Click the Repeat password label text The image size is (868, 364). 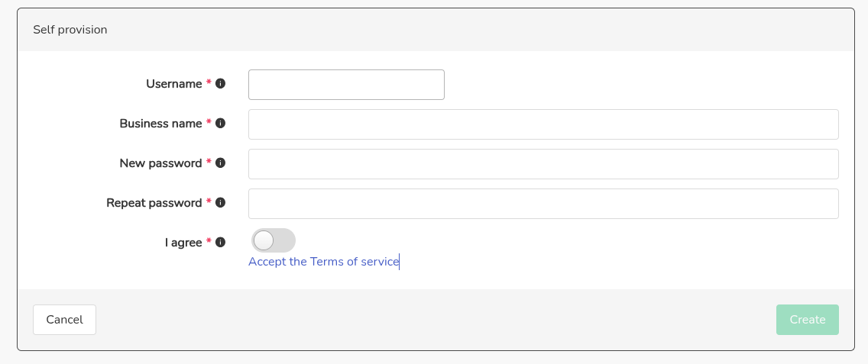coord(154,203)
